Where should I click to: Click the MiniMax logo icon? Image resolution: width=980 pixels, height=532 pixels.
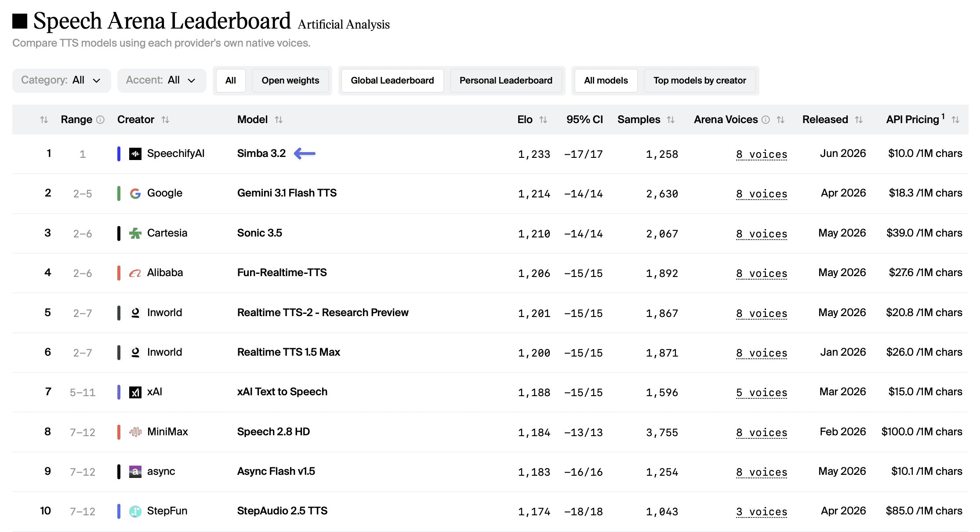click(135, 432)
